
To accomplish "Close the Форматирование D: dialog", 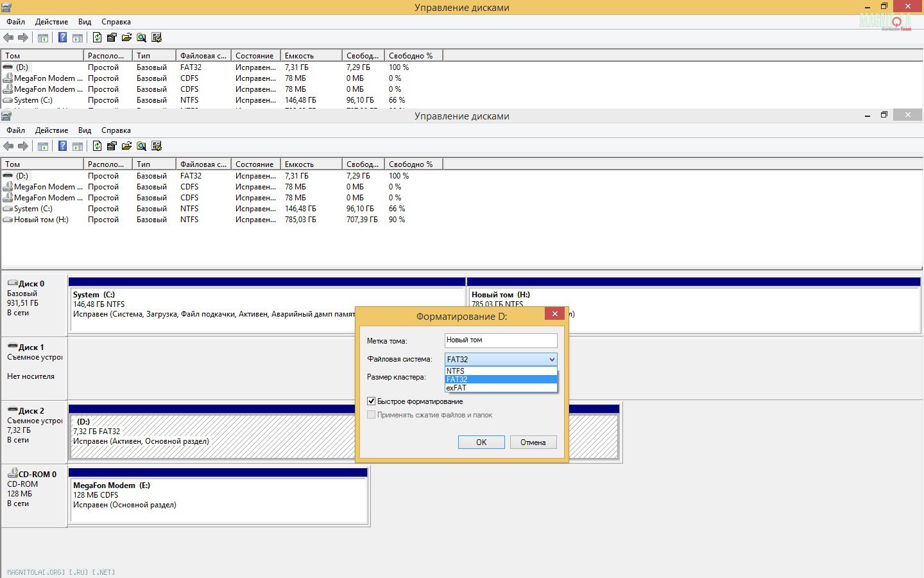I will (554, 313).
